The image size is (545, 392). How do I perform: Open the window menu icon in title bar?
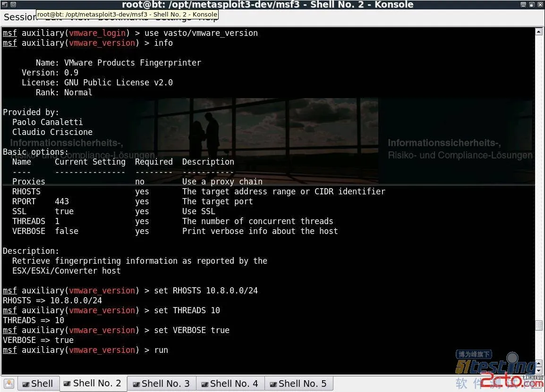tap(5, 5)
